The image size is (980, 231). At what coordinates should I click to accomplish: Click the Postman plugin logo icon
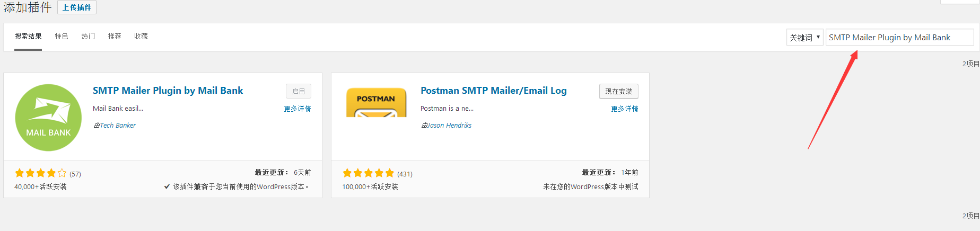pos(376,103)
